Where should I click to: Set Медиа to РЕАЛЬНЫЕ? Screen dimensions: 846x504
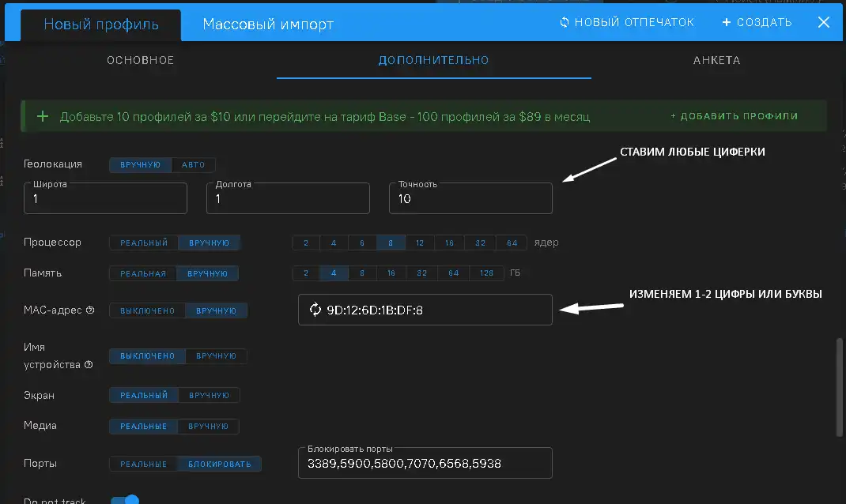143,427
